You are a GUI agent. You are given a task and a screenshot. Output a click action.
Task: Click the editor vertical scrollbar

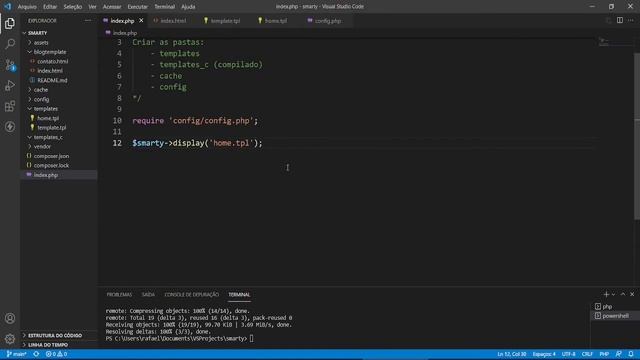coord(637,137)
